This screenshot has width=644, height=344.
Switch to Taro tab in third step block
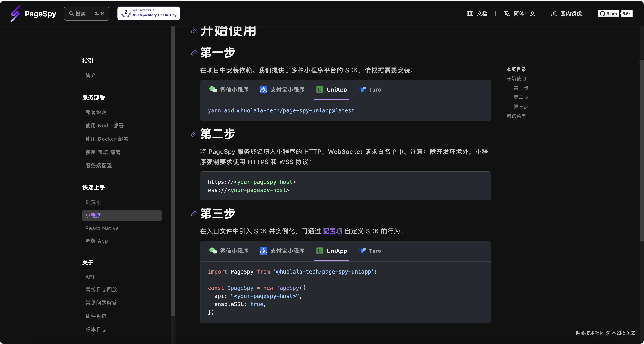click(x=370, y=251)
